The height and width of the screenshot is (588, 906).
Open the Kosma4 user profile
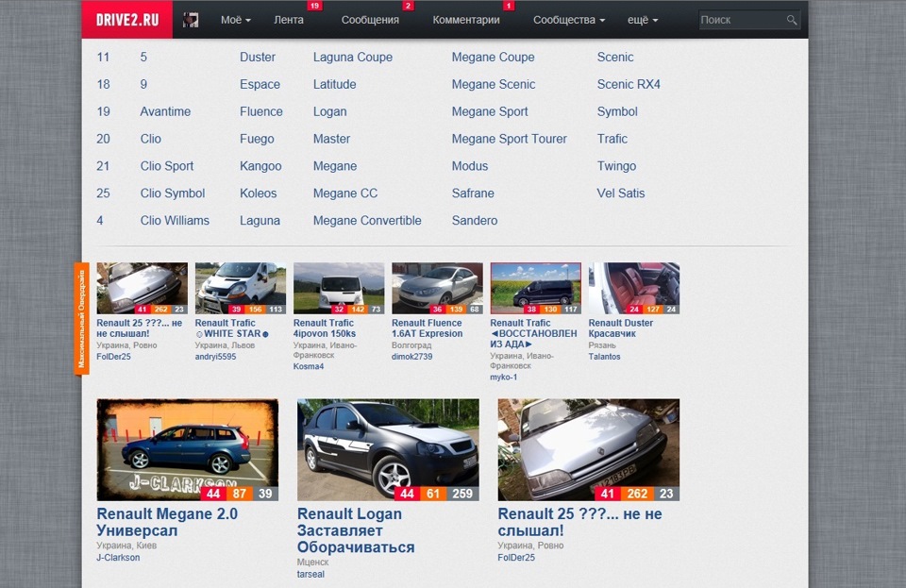309,366
